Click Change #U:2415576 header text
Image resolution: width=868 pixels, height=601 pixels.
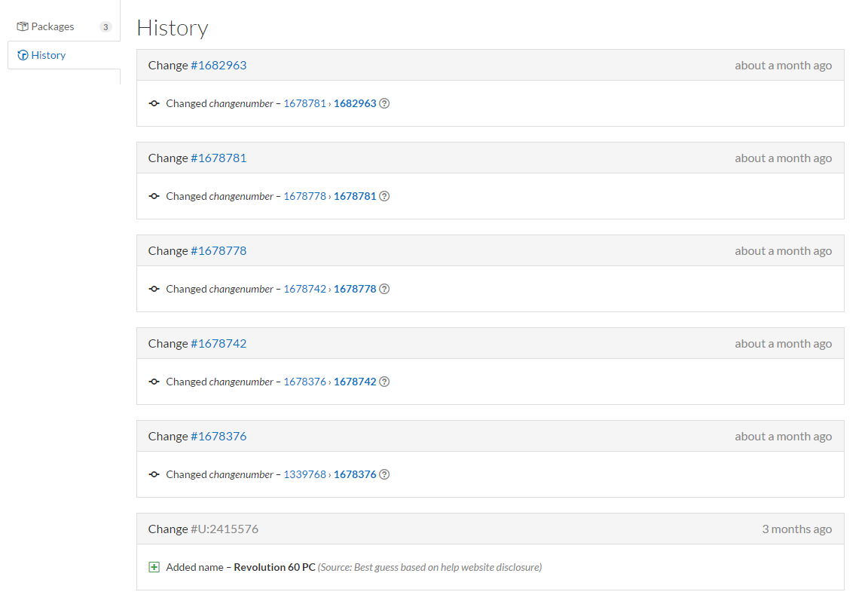tap(203, 529)
